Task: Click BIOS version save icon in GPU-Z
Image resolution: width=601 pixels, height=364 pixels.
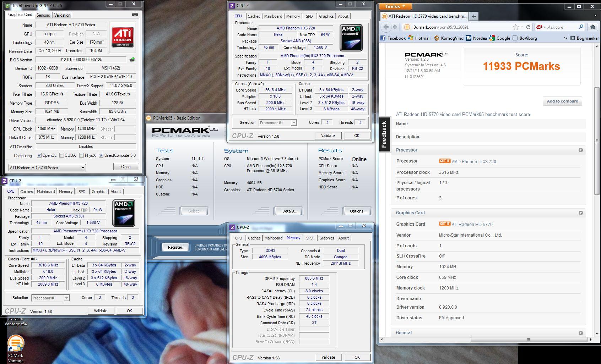Action: coord(132,60)
